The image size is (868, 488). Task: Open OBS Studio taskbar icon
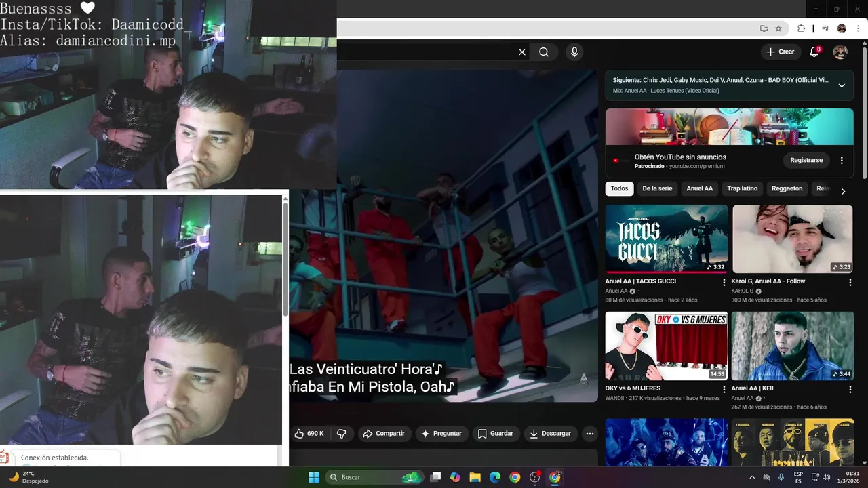tap(535, 477)
